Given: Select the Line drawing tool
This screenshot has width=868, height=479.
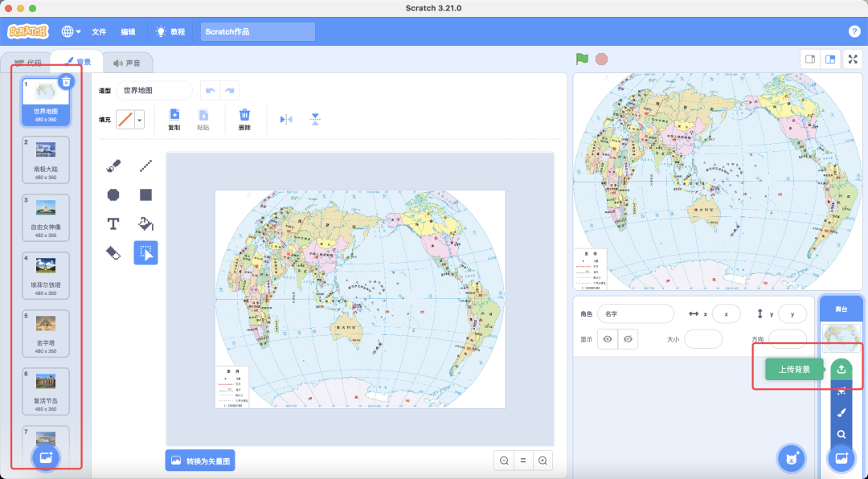Looking at the screenshot, I should click(145, 166).
